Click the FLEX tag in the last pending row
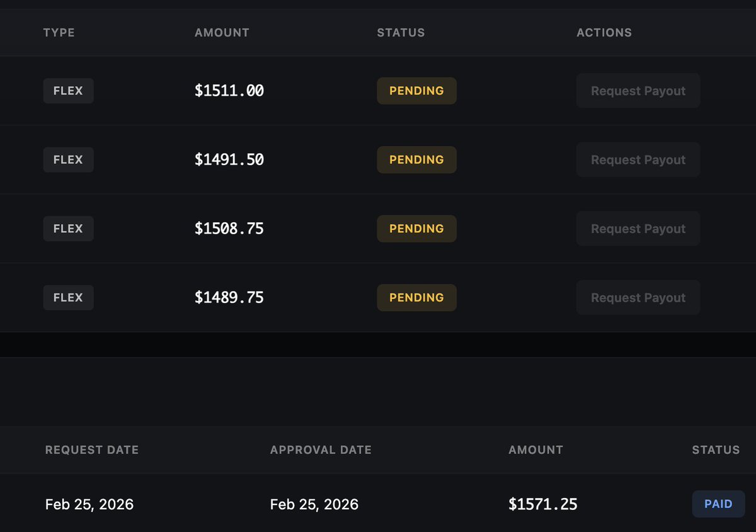756x532 pixels. pyautogui.click(x=68, y=298)
